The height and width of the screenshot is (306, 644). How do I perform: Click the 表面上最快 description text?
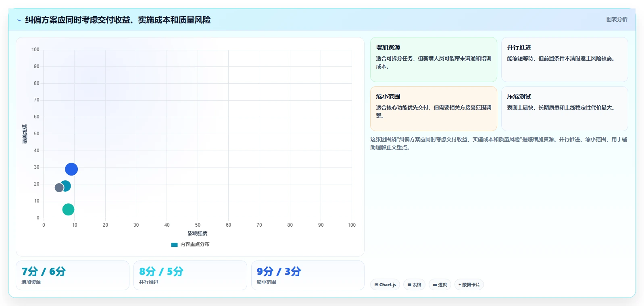pos(561,108)
